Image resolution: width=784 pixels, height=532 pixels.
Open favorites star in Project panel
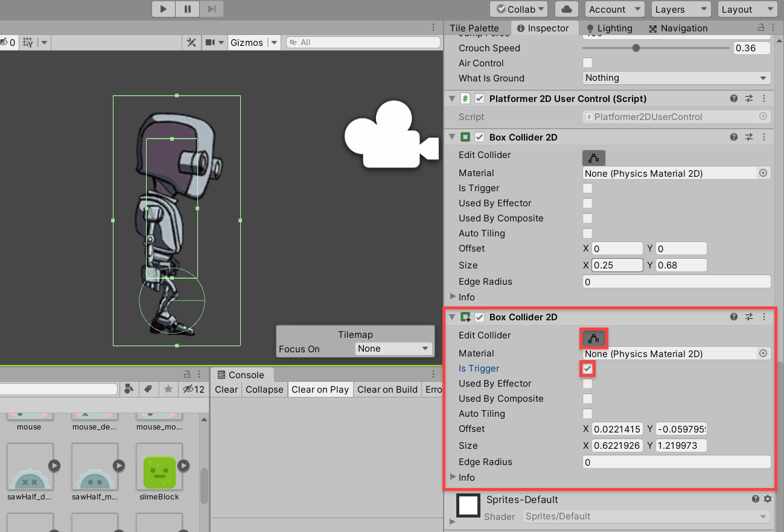(168, 390)
